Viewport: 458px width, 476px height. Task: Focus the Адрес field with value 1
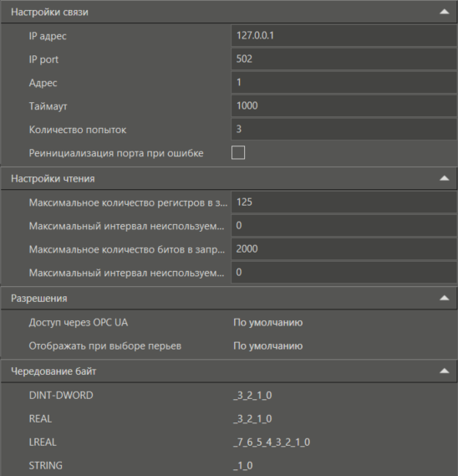(x=344, y=82)
